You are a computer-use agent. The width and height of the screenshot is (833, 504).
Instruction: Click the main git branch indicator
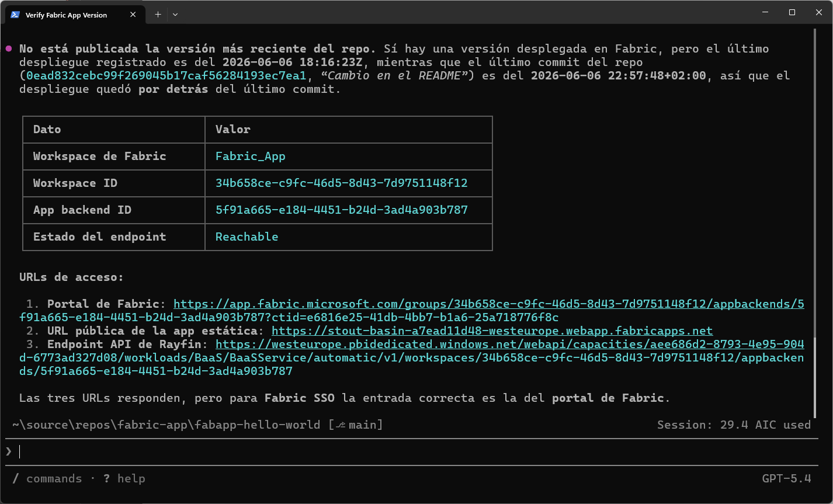point(355,425)
